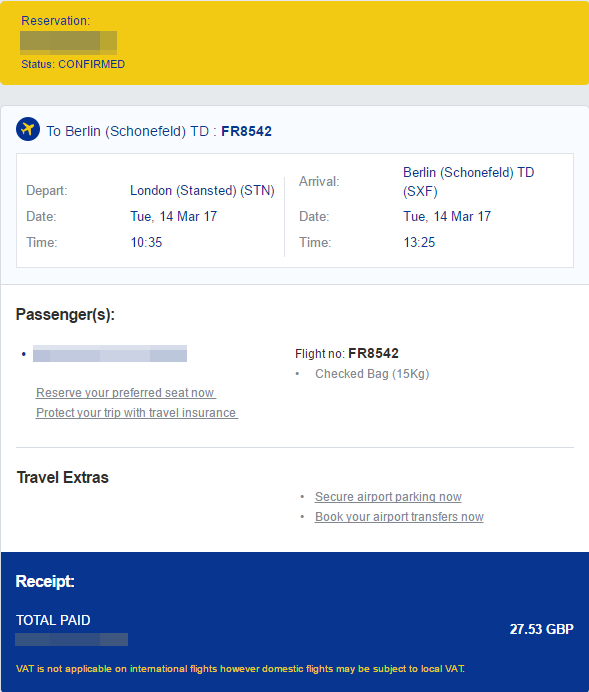Open 'Book your airport transfers now' link
Image resolution: width=589 pixels, height=692 pixels.
point(399,516)
